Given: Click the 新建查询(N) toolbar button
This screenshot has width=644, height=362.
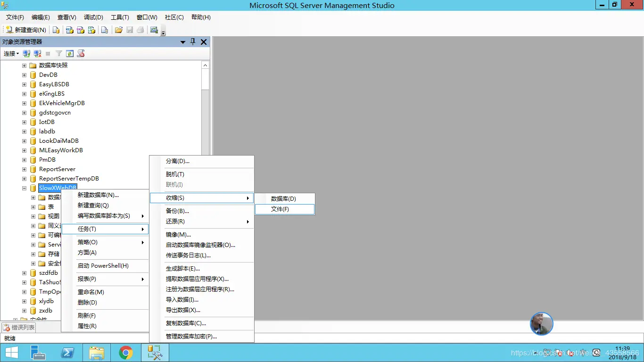Looking at the screenshot, I should coord(26,30).
